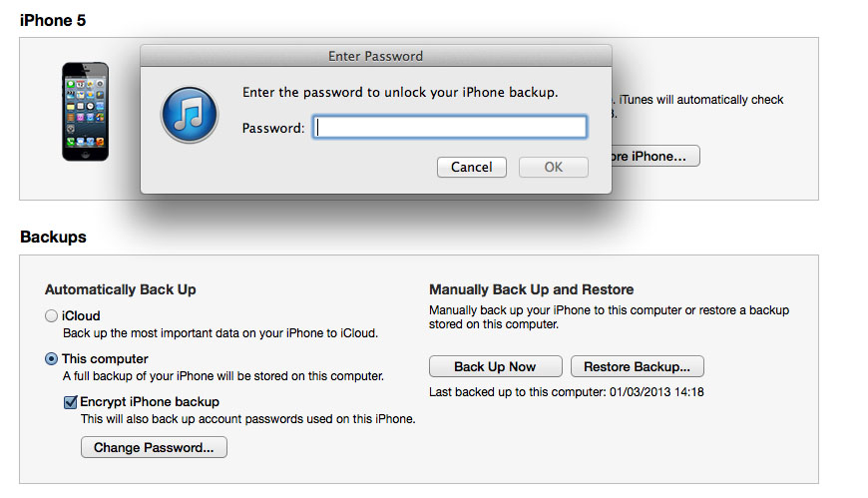The width and height of the screenshot is (868, 498).
Task: Click the partially hidden Restore iPhone button
Action: (x=655, y=156)
